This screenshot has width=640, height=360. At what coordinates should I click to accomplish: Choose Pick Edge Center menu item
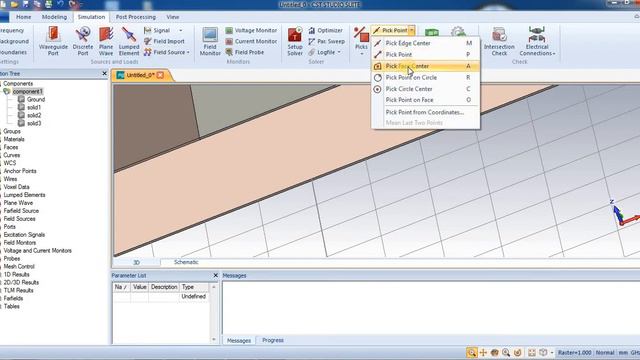click(425, 43)
